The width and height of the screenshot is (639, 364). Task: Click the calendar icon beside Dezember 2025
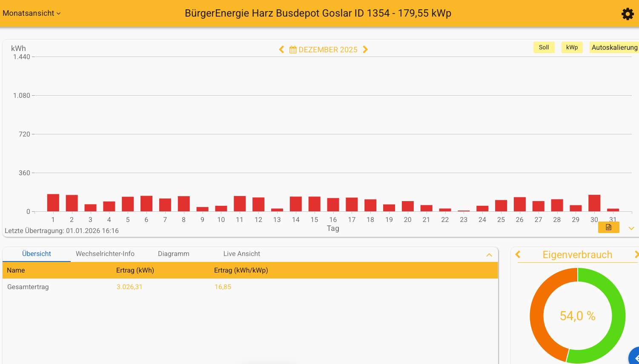(x=293, y=50)
